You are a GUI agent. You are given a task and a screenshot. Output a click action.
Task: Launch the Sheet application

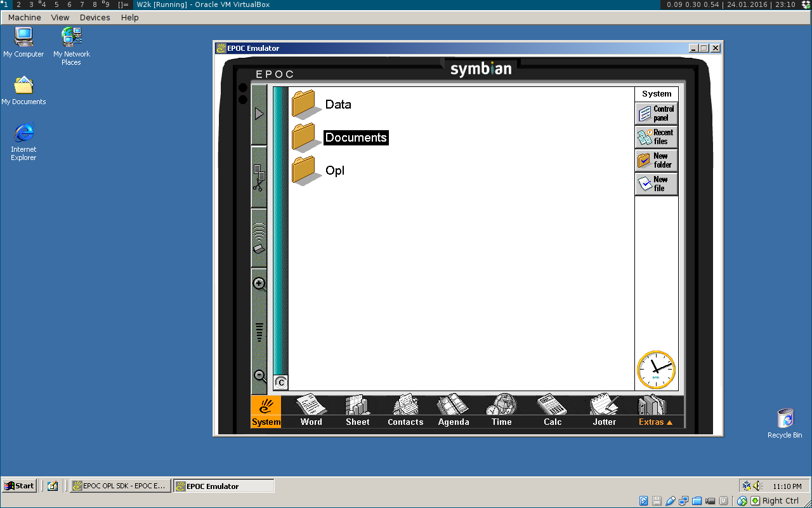coord(357,410)
